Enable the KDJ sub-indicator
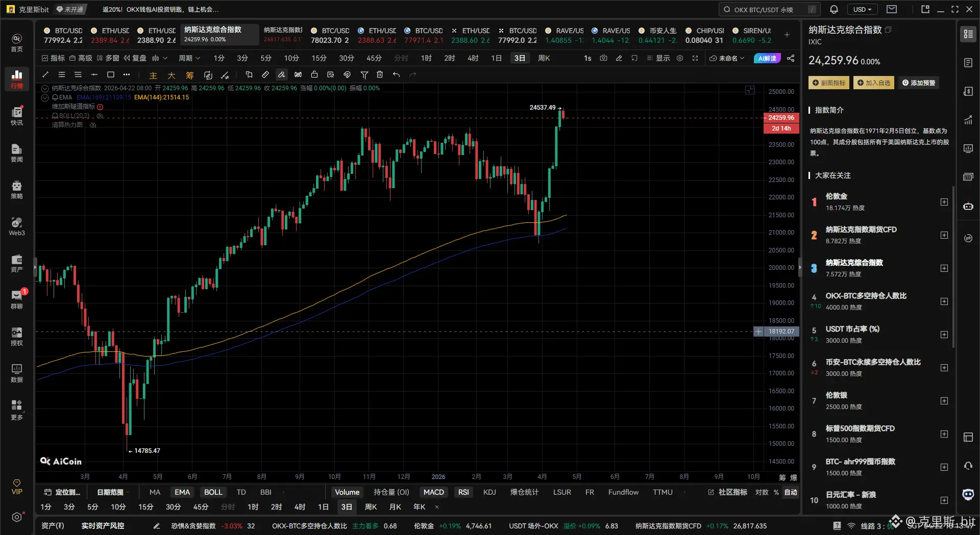 pos(489,492)
